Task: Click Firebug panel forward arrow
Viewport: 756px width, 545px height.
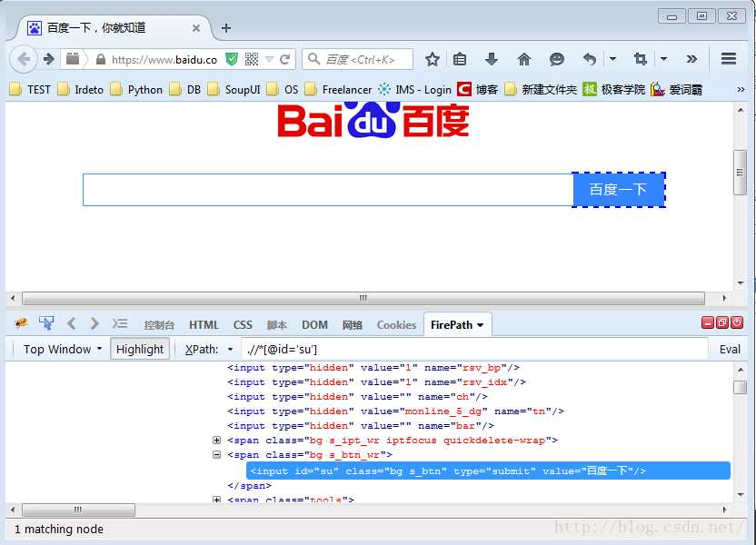Action: pos(94,323)
